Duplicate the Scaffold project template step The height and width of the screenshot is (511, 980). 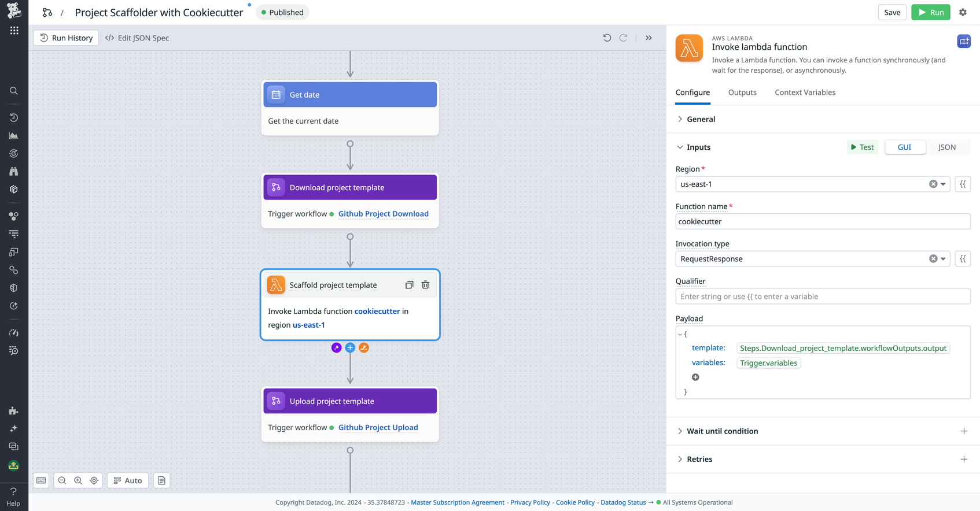[x=409, y=285]
